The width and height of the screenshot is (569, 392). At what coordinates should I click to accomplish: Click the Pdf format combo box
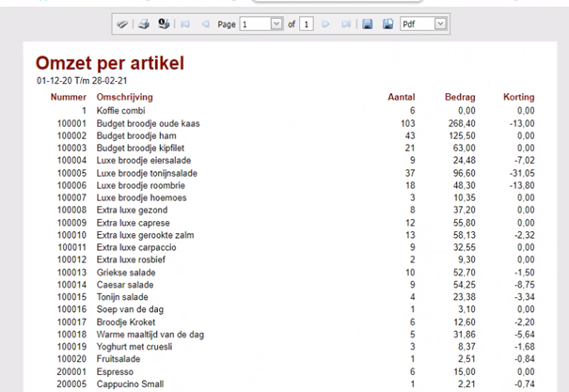[423, 24]
